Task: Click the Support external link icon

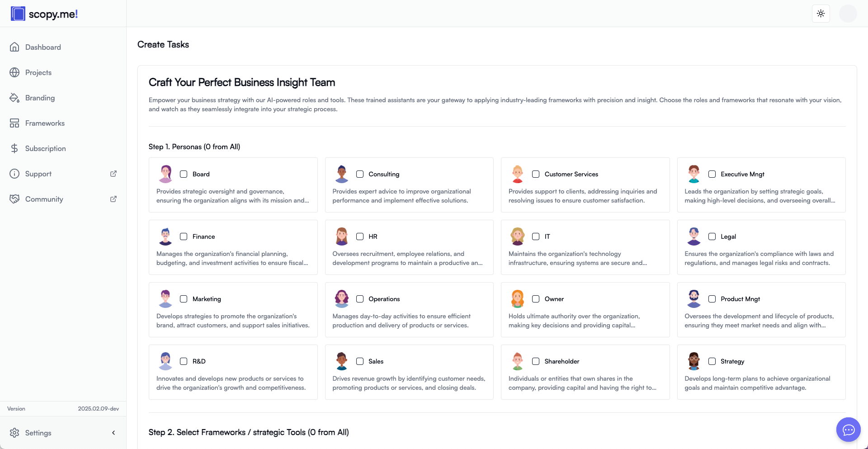Action: (113, 174)
